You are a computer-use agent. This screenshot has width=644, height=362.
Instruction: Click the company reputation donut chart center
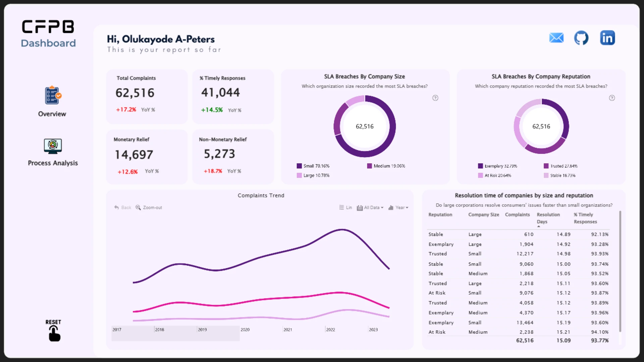tap(541, 126)
